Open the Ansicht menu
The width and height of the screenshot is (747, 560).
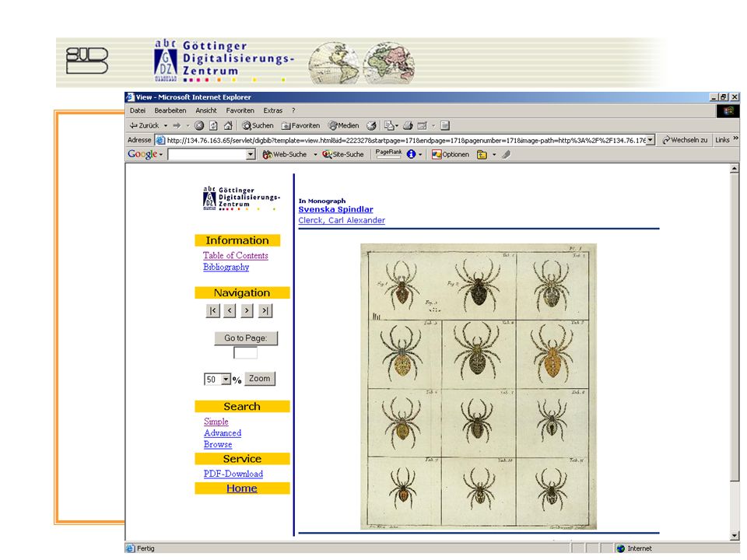point(205,110)
